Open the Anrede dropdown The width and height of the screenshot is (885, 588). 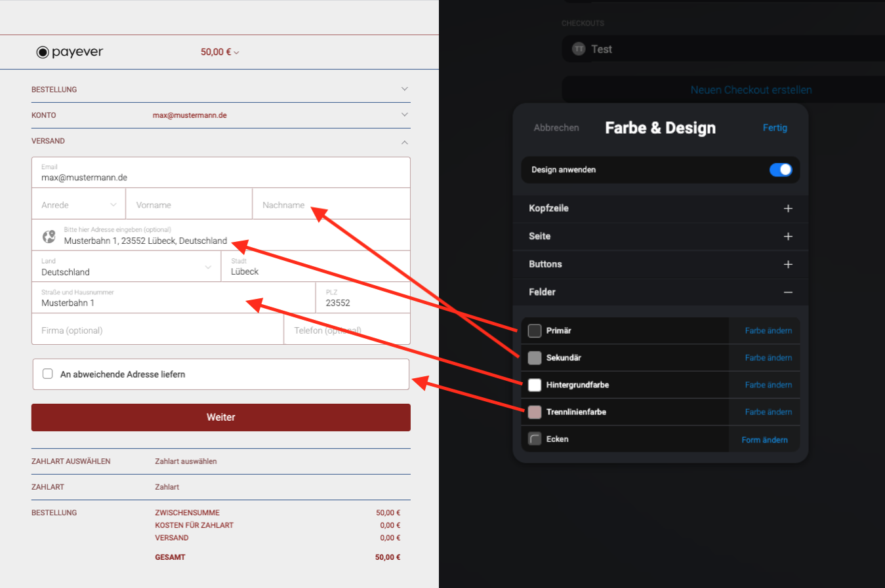[79, 205]
